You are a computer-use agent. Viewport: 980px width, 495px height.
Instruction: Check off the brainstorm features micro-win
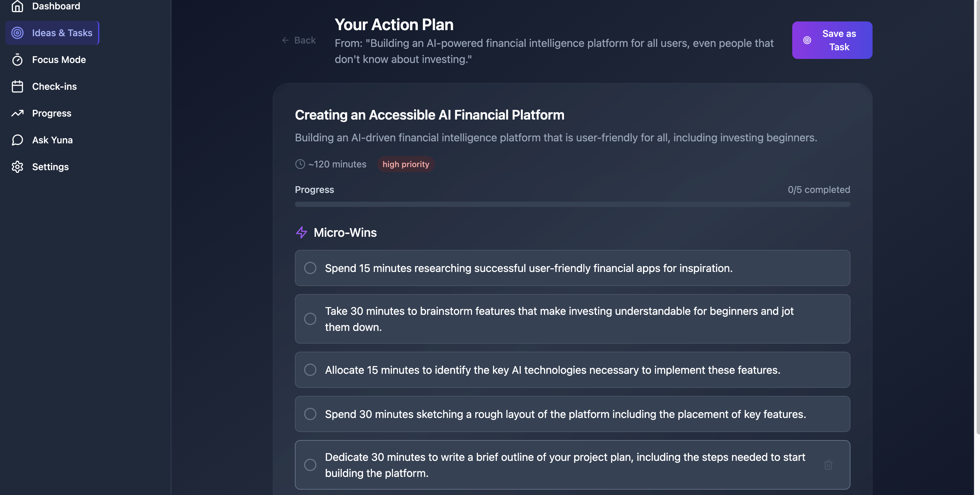click(x=310, y=319)
